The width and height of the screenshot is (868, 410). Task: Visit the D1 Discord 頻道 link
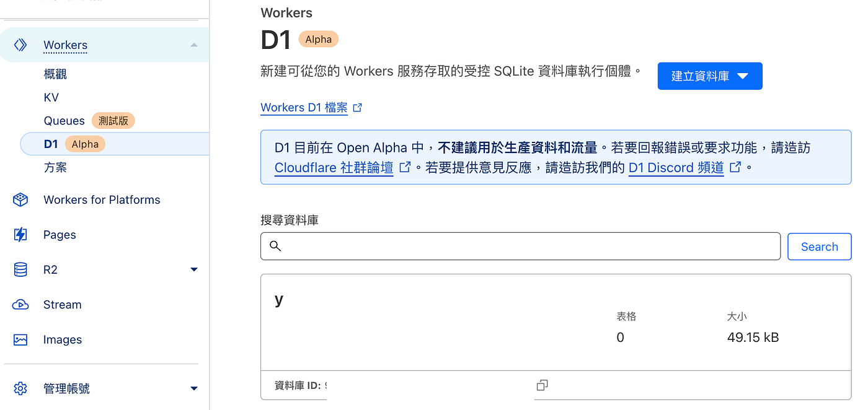pyautogui.click(x=676, y=167)
